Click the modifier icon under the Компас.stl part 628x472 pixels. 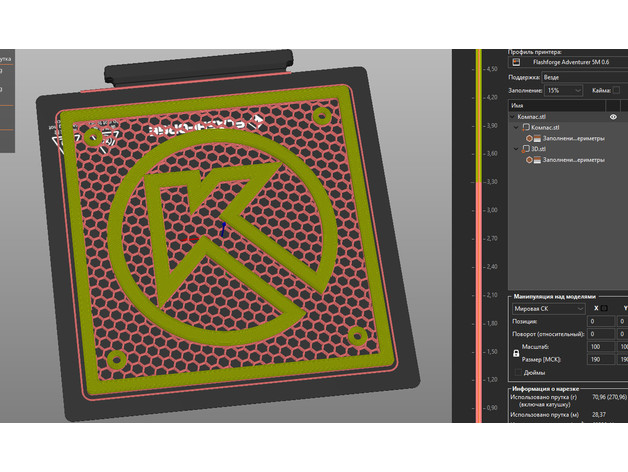coord(531,138)
